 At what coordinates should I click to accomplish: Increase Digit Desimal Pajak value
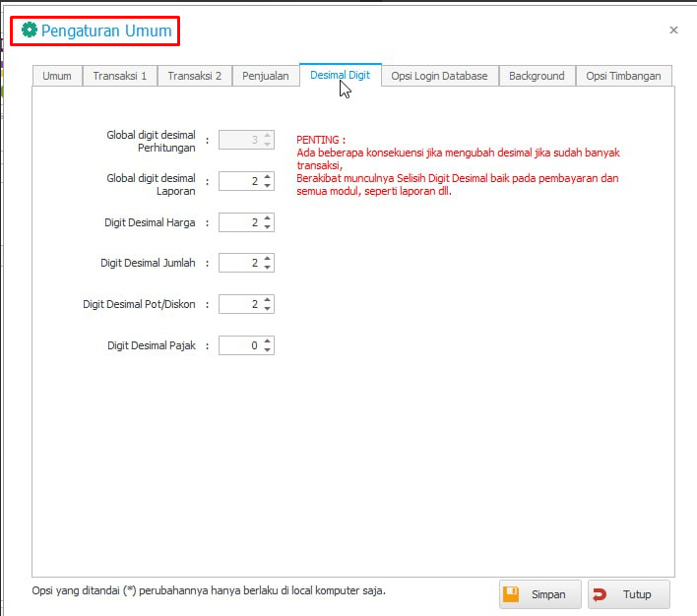point(268,341)
